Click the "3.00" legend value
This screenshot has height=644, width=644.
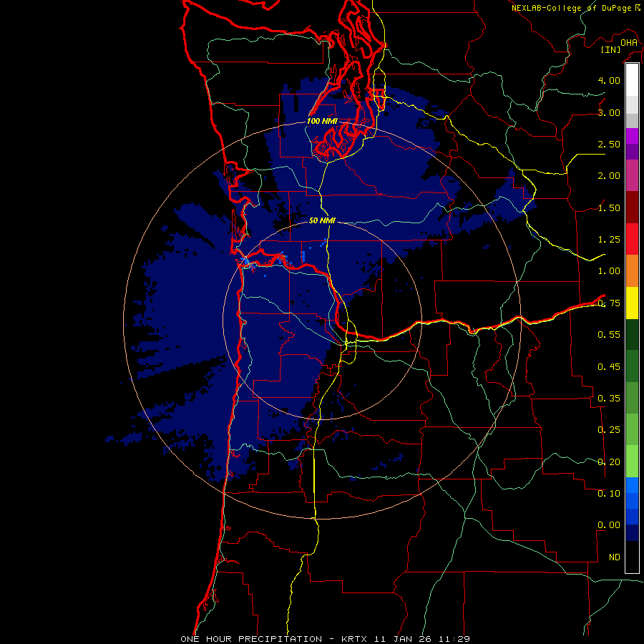point(609,112)
